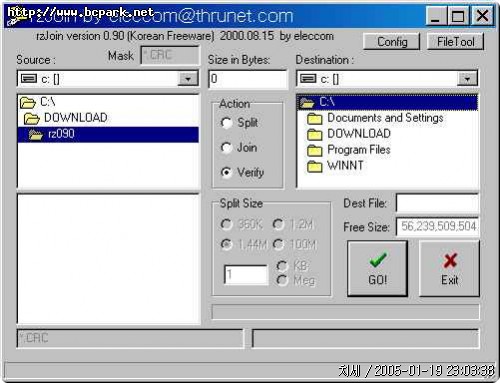This screenshot has height=383, width=500.
Task: Select C:\ text in the Source tree
Action: (48, 102)
